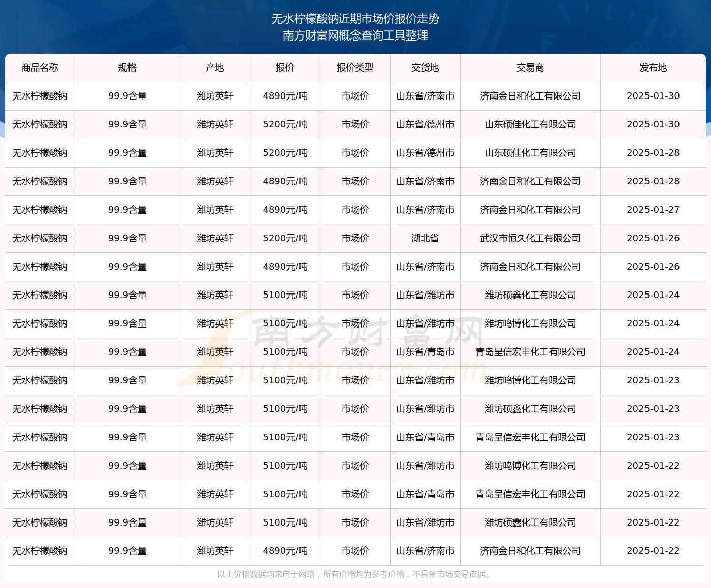Screen dimensions: 711x588
Task: Click 2025-01-23 date in the 潍坊鸣博化工 row
Action: [x=653, y=380]
